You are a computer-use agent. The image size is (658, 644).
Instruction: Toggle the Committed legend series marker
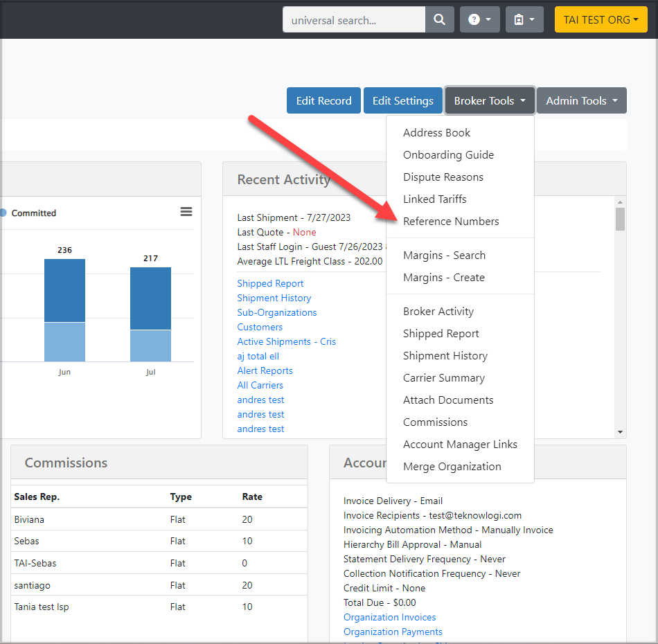point(3,213)
